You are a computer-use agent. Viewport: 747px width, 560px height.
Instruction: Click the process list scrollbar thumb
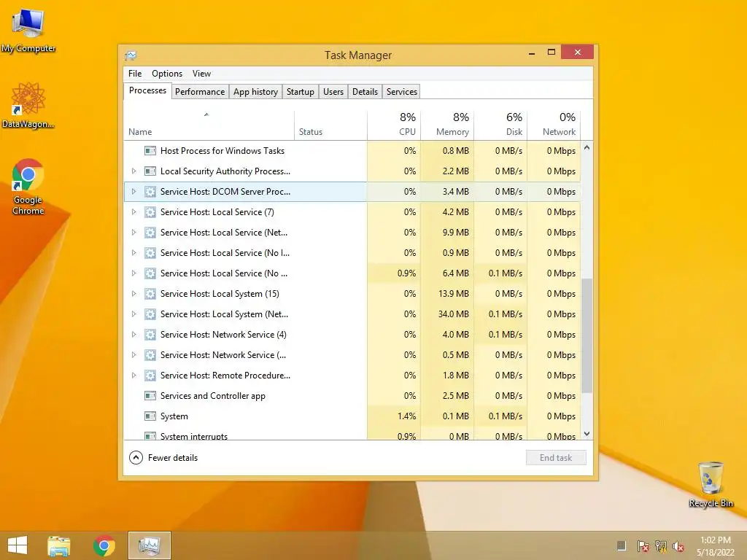(587, 335)
